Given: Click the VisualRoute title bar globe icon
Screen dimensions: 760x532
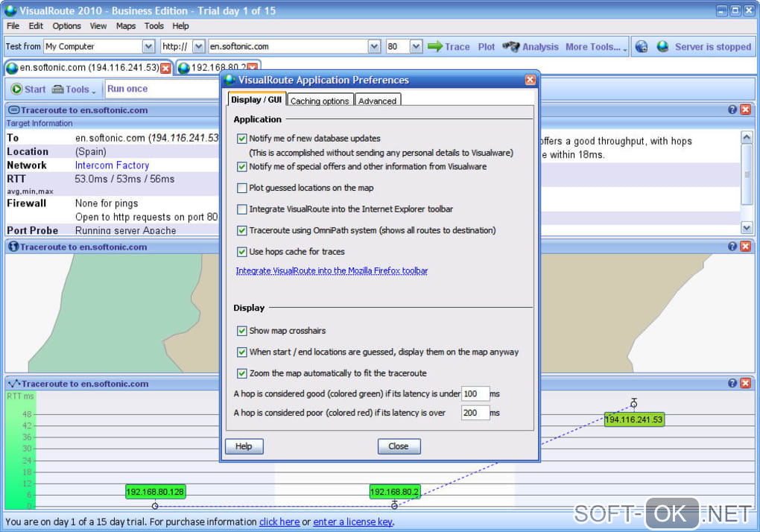Looking at the screenshot, I should [10, 10].
